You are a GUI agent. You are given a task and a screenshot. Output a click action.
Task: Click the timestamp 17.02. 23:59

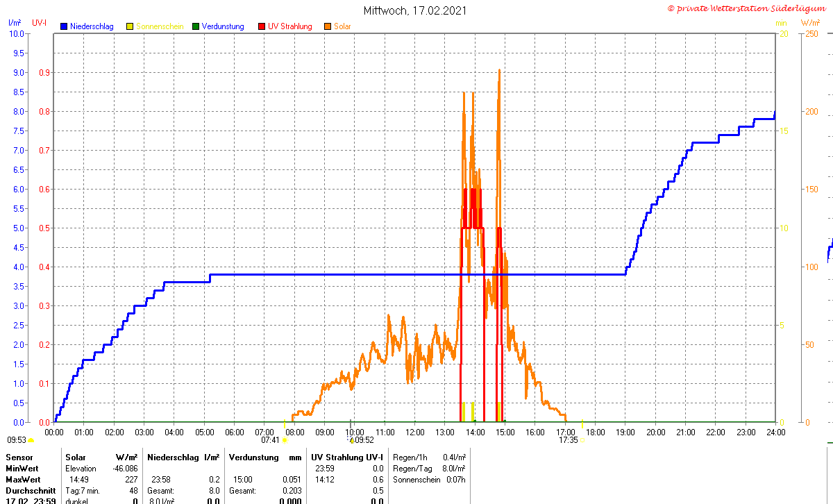[x=31, y=501]
